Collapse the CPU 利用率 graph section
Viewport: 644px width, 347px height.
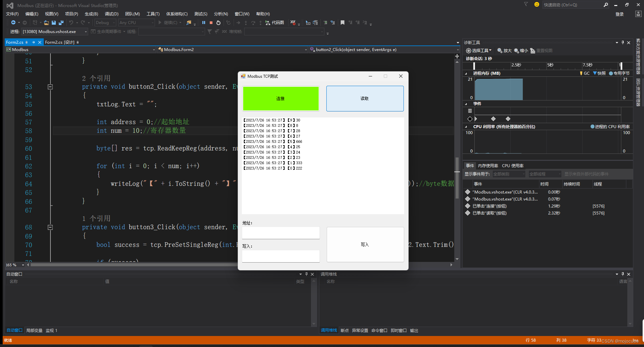tap(466, 127)
